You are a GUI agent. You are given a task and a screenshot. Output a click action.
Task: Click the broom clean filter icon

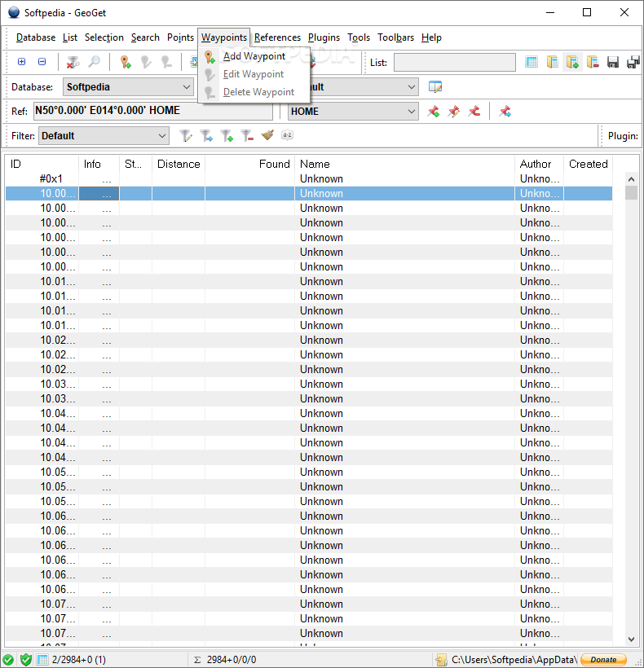tap(267, 136)
